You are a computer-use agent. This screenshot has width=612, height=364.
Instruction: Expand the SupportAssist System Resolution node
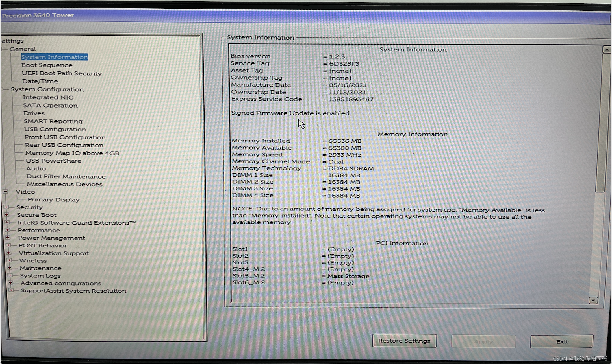tap(11, 290)
